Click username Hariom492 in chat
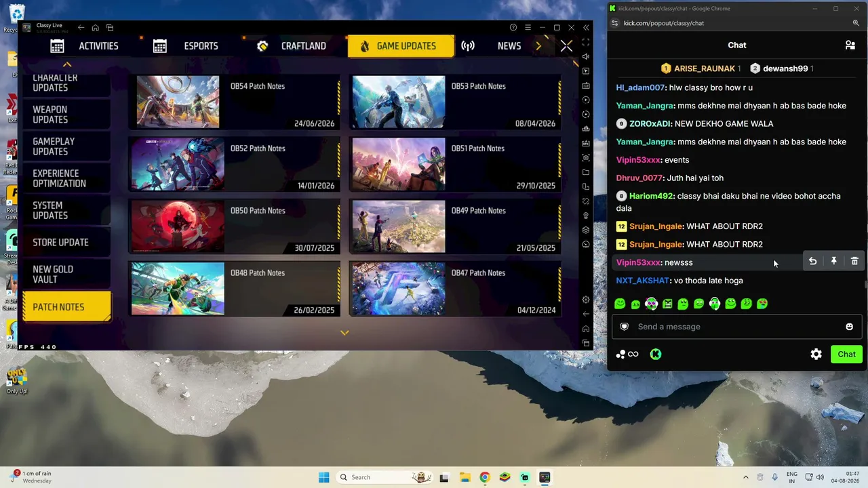The image size is (868, 488). pyautogui.click(x=651, y=197)
